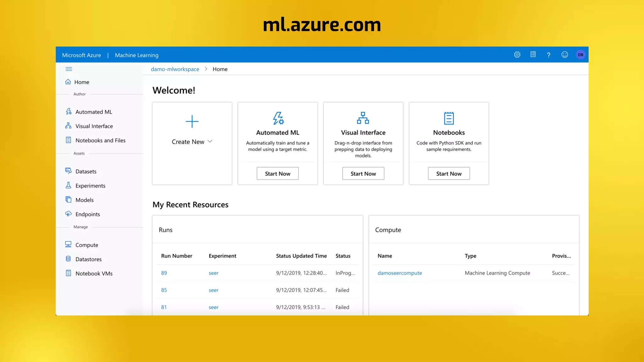Click the Automated ML sidebar icon
644x362 pixels.
pyautogui.click(x=69, y=112)
